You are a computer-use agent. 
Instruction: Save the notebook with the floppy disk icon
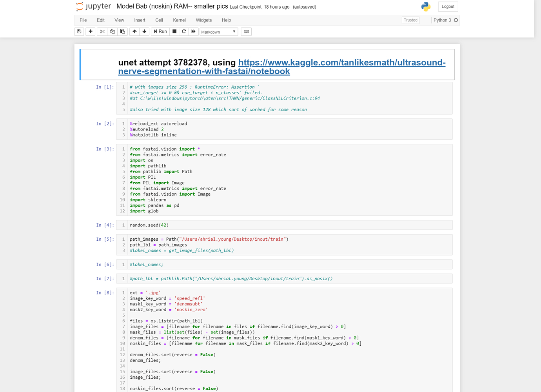(x=79, y=31)
